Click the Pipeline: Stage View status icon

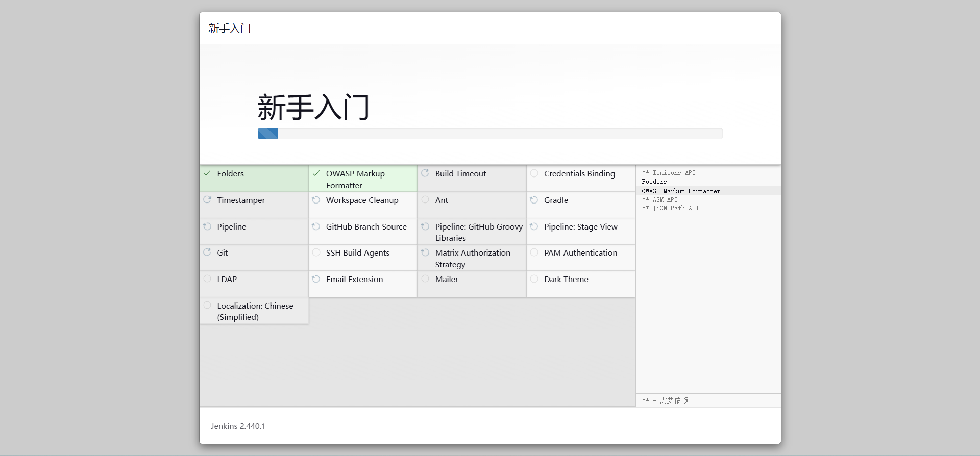(534, 226)
